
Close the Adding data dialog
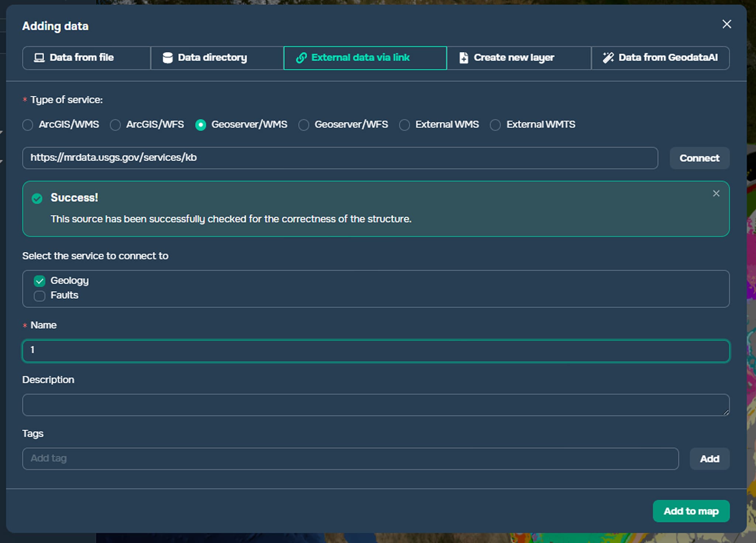coord(726,24)
